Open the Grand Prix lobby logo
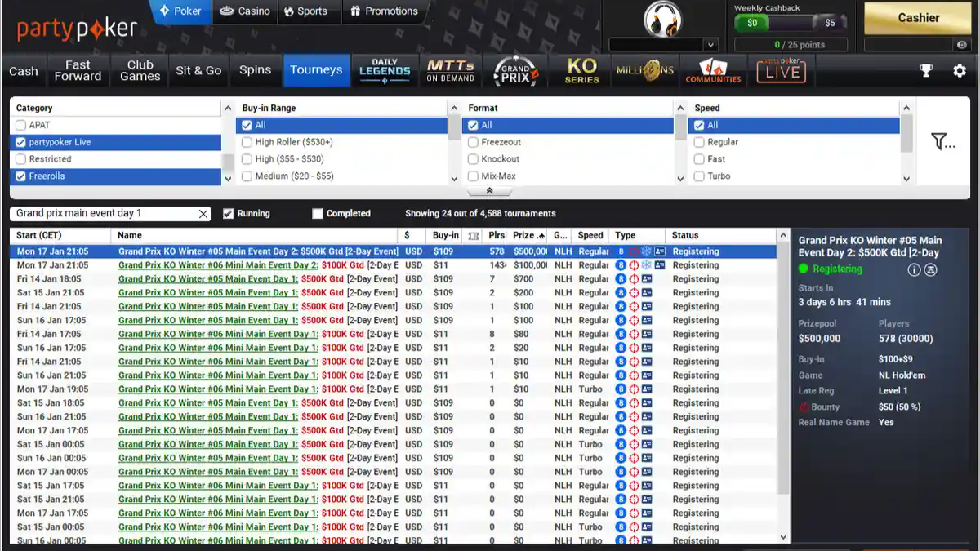Image resolution: width=980 pixels, height=551 pixels. (x=516, y=71)
